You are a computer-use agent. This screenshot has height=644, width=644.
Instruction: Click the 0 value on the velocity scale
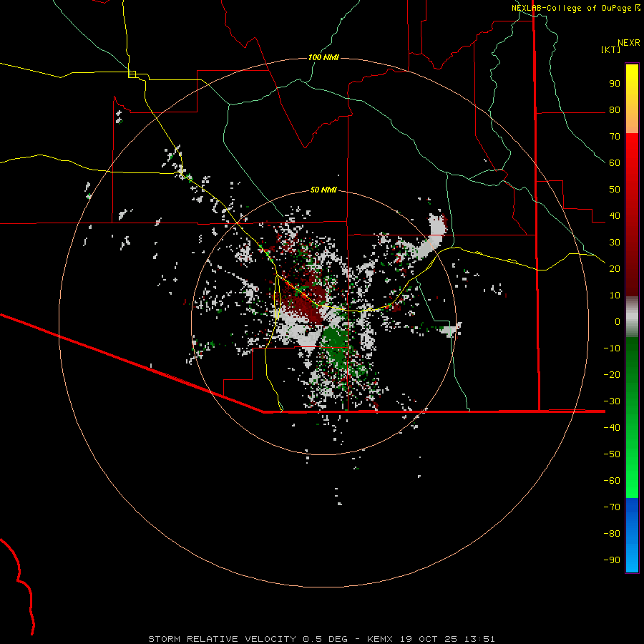tap(618, 321)
